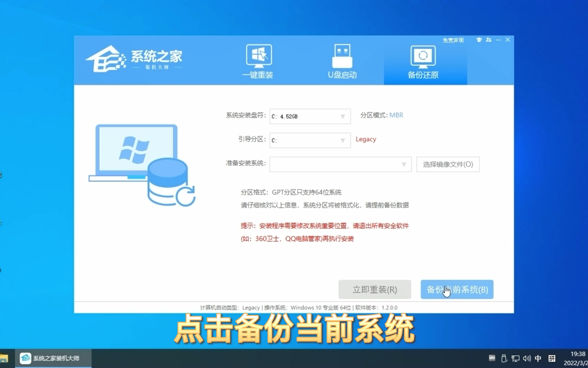Viewport: 588px width, 368px height.
Task: Click the users icon in title bar
Action: click(489, 40)
